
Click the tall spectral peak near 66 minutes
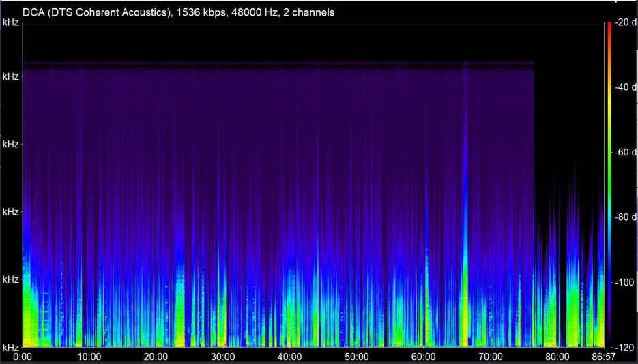pos(465,203)
